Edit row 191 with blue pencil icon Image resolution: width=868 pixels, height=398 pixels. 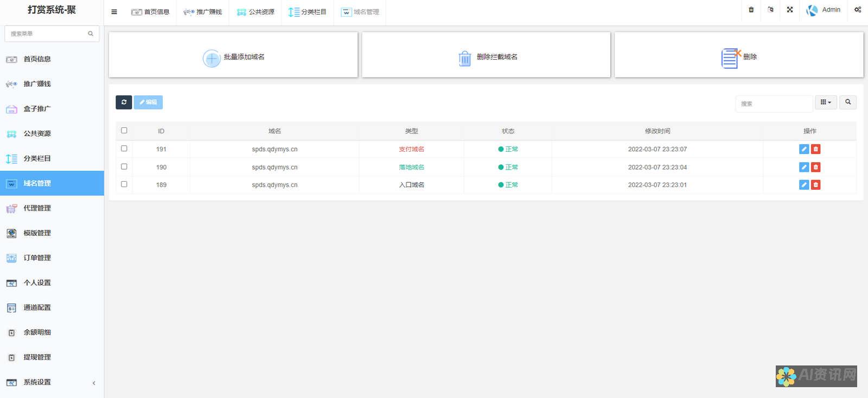click(804, 149)
